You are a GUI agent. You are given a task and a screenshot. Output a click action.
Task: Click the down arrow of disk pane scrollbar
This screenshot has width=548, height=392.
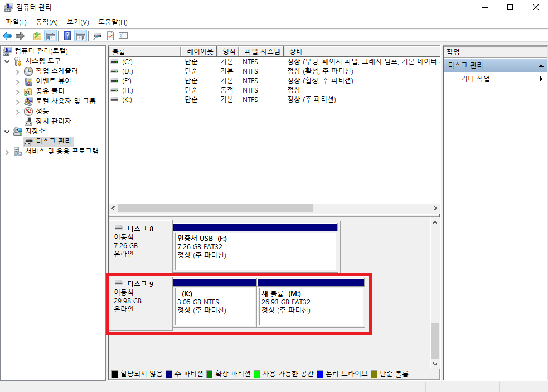[435, 364]
